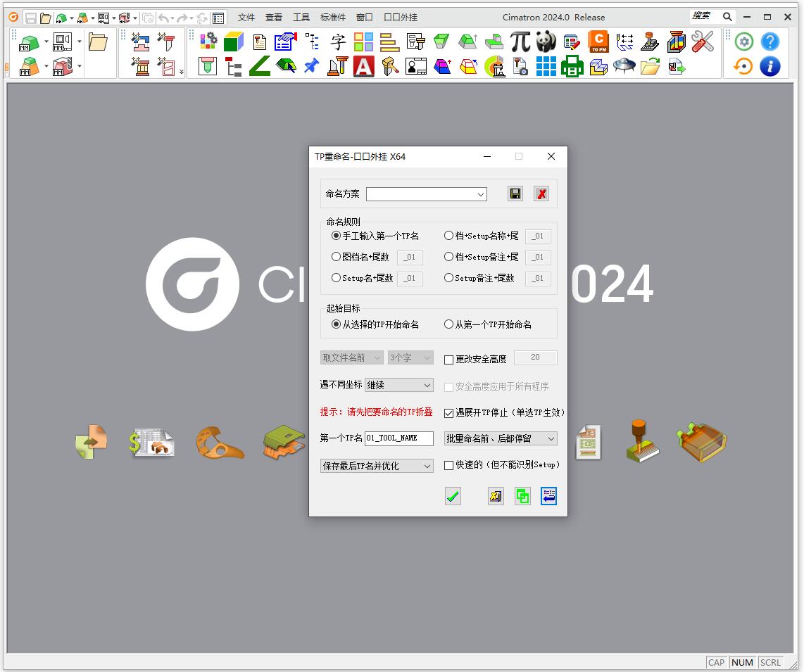Enable the 更改安全高度 checkbox
The width and height of the screenshot is (804, 672).
449,360
